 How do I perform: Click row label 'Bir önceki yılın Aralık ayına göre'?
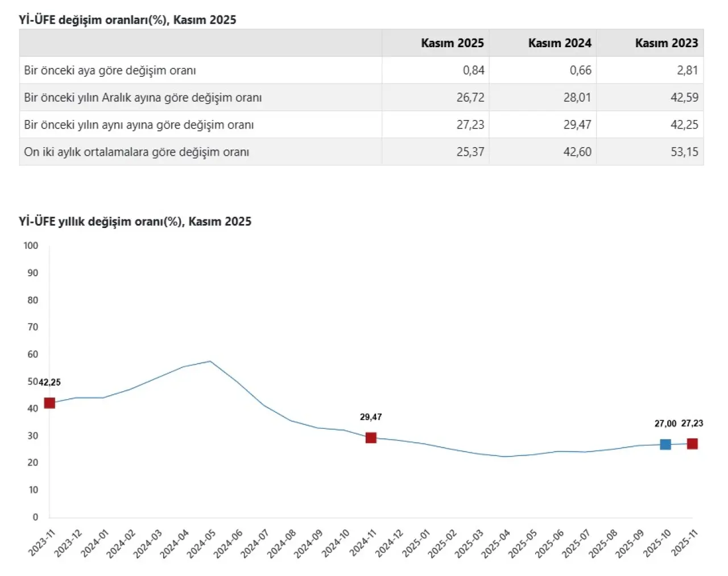point(143,98)
